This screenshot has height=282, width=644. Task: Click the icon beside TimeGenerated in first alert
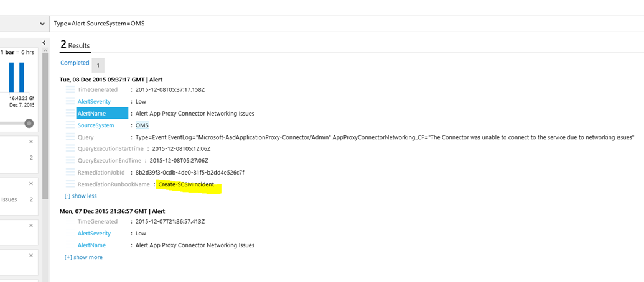[x=70, y=90]
